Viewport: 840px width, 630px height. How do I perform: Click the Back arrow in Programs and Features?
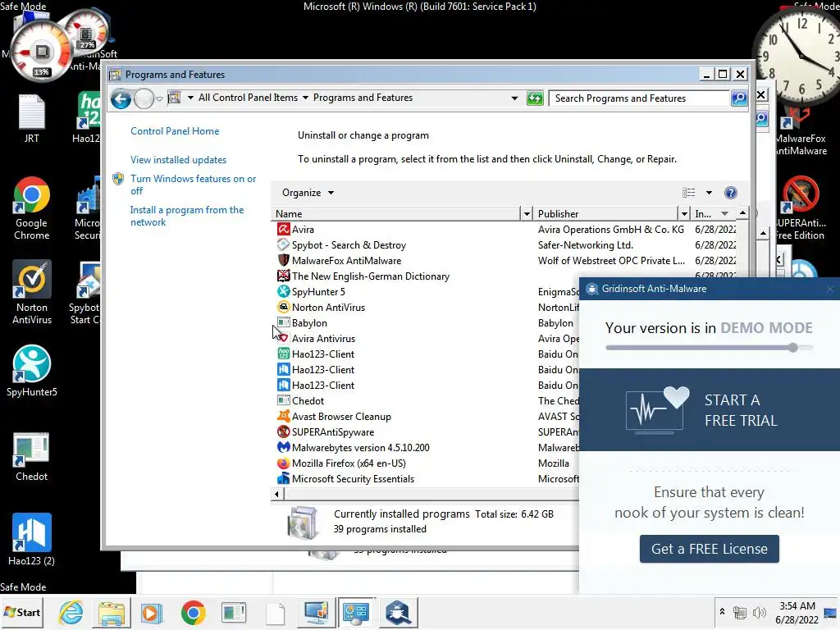121,98
